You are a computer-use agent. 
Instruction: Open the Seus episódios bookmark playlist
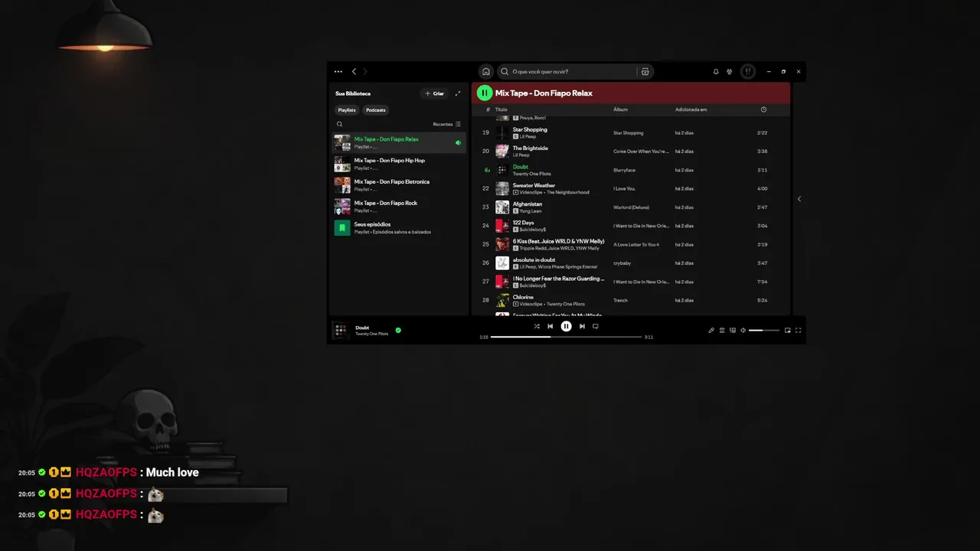[398, 228]
